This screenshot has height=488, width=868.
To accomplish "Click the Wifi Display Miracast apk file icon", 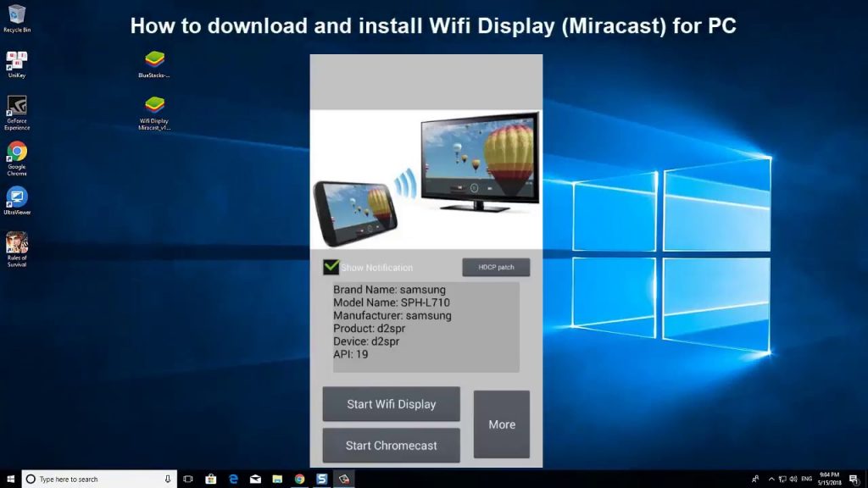I will coord(154,114).
